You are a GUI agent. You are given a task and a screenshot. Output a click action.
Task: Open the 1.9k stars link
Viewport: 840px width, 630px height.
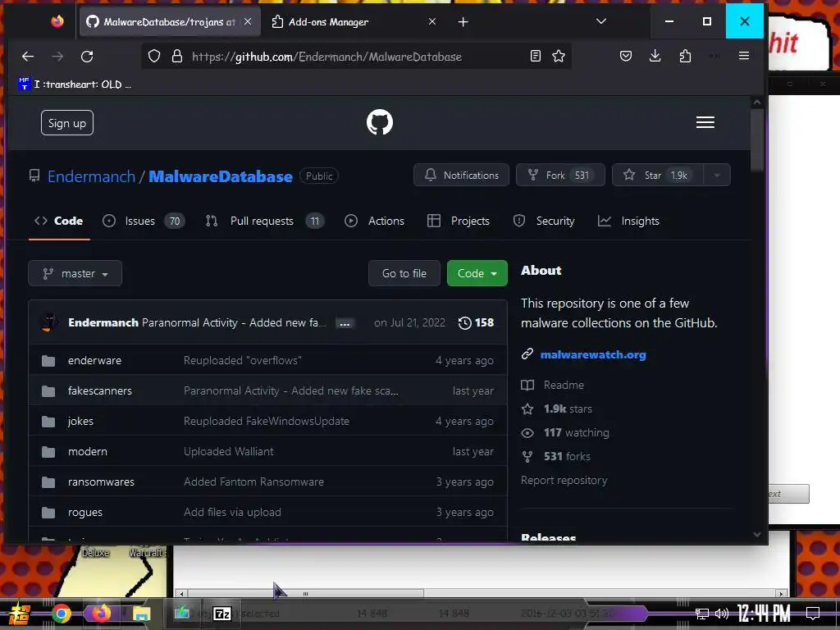coord(568,409)
